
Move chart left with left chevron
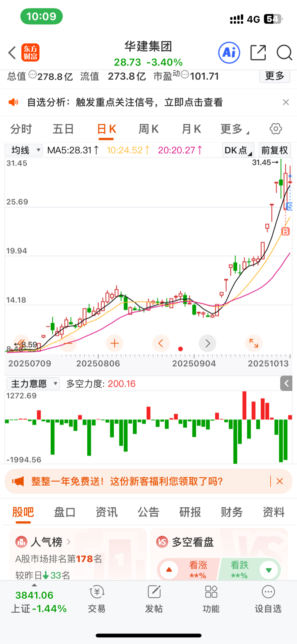161,343
